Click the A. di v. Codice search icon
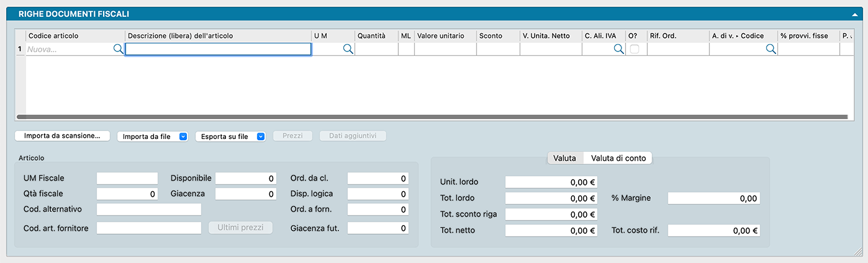Viewport: 868px width, 263px height. [771, 49]
